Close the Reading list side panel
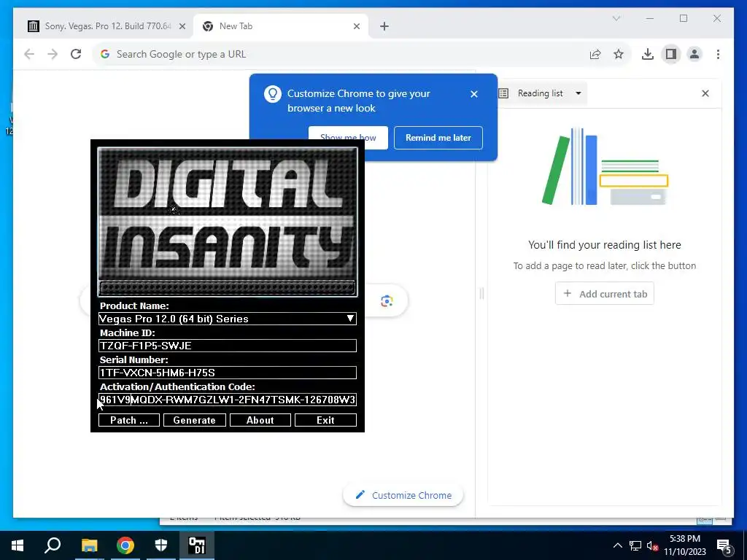The image size is (747, 560). tap(705, 93)
